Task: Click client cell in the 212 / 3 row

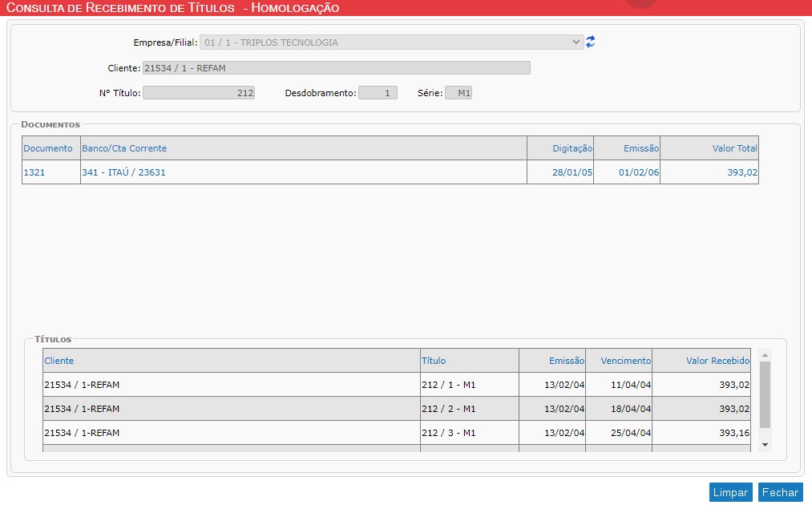Action: pyautogui.click(x=232, y=432)
